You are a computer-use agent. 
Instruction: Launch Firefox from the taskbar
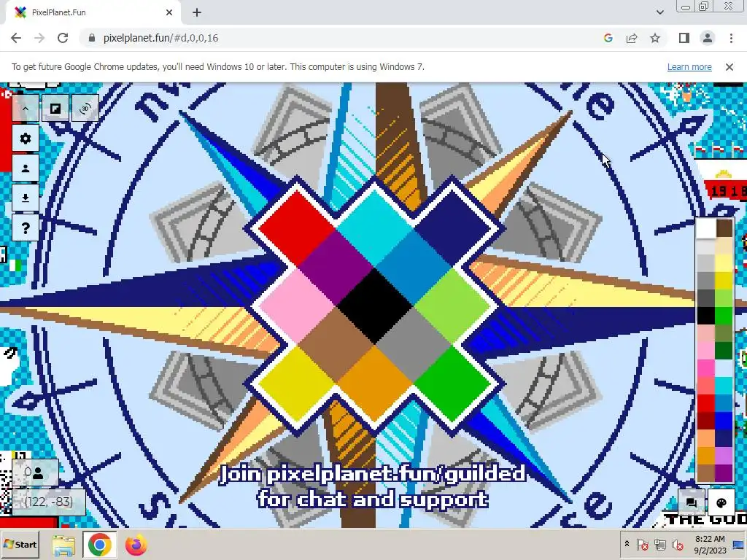pyautogui.click(x=136, y=545)
